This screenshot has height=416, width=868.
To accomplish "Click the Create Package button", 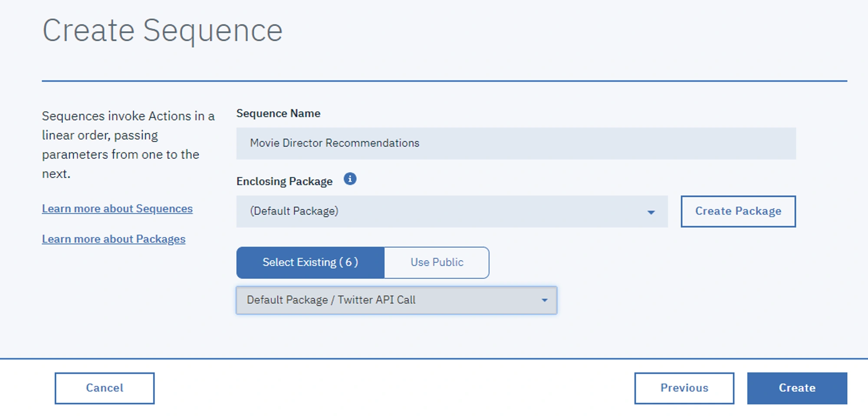I will (x=738, y=211).
